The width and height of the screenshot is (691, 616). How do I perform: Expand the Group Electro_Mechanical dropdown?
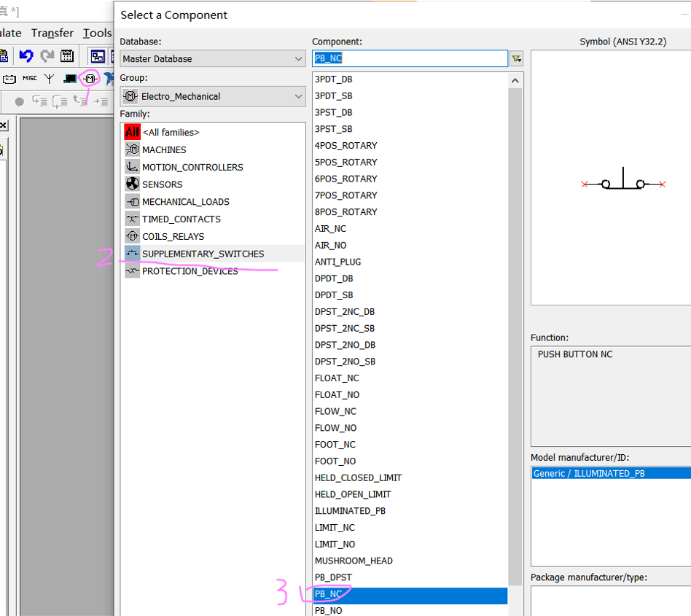(212, 96)
